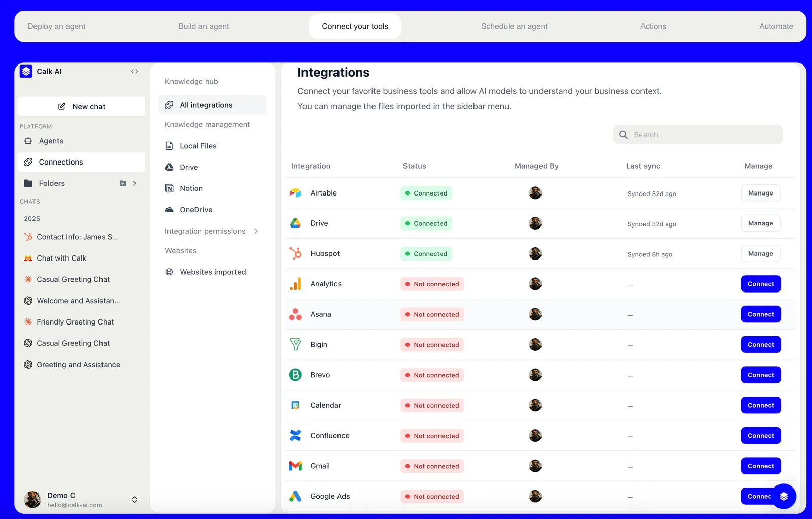Click the Airtable integration logo
Screen dimensions: 812x519
295,193
